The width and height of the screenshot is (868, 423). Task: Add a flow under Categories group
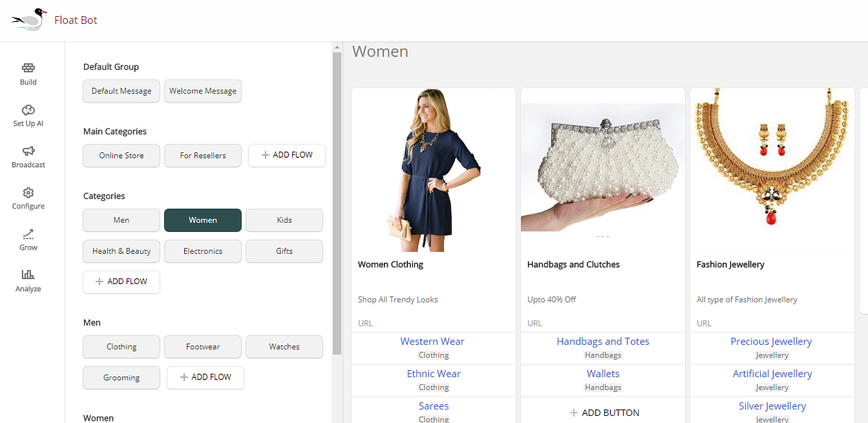click(121, 281)
